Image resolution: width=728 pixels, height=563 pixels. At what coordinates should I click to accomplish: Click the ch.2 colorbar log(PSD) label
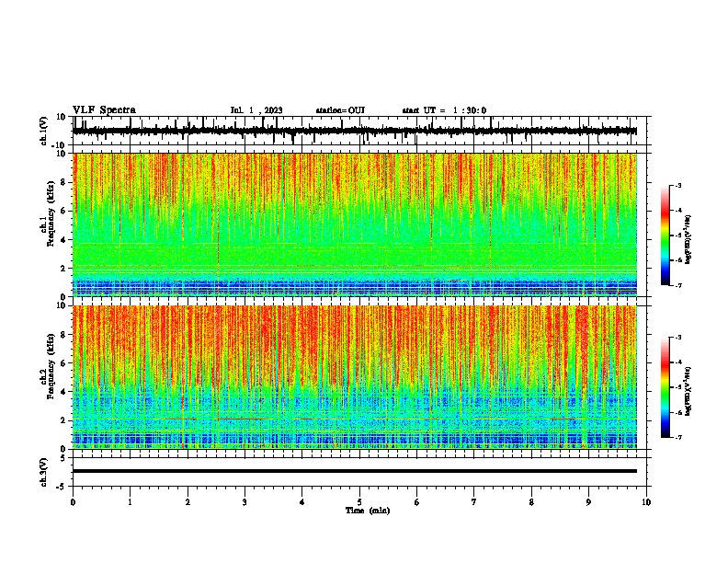(688, 391)
